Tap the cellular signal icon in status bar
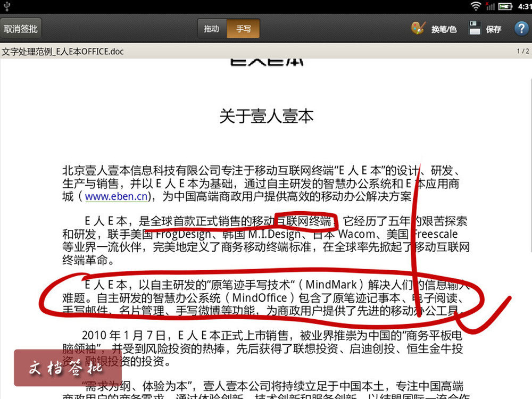This screenshot has height=399, width=532. (x=490, y=6)
